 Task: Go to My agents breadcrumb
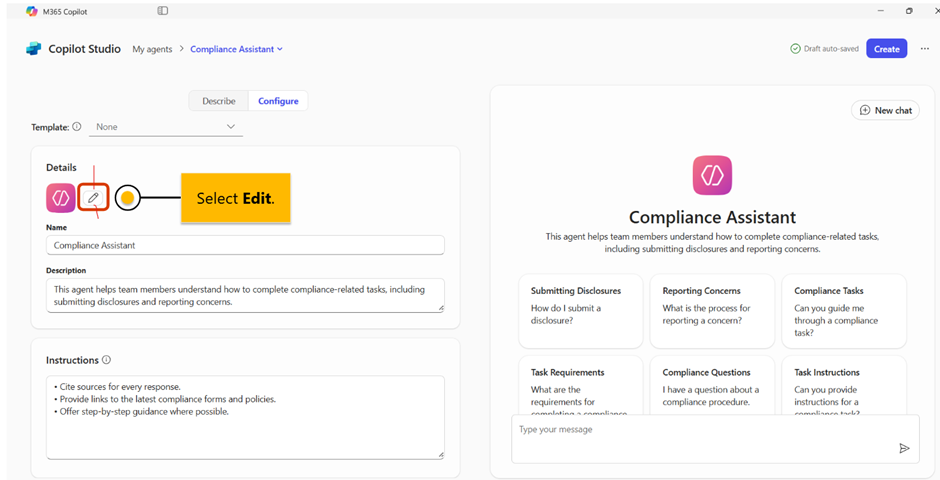[x=152, y=49]
